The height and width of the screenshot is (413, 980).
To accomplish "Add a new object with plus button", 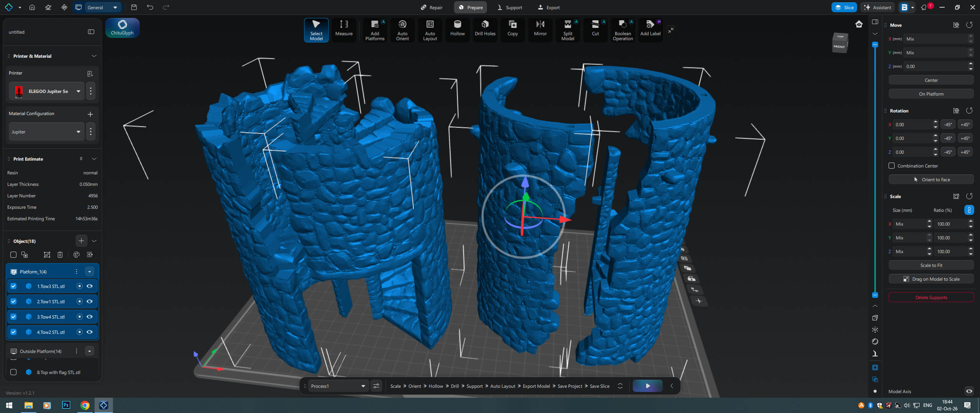I will (x=81, y=241).
